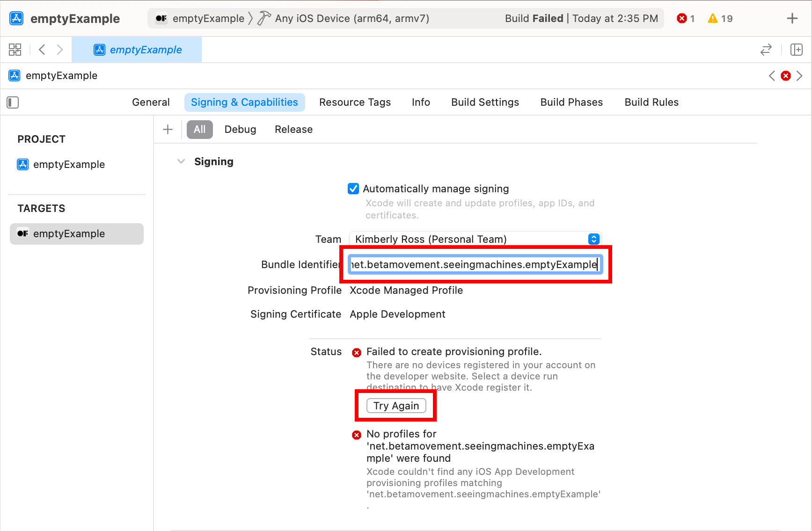Open the related items grid menu
Viewport: 812px width, 531px height.
tap(15, 50)
